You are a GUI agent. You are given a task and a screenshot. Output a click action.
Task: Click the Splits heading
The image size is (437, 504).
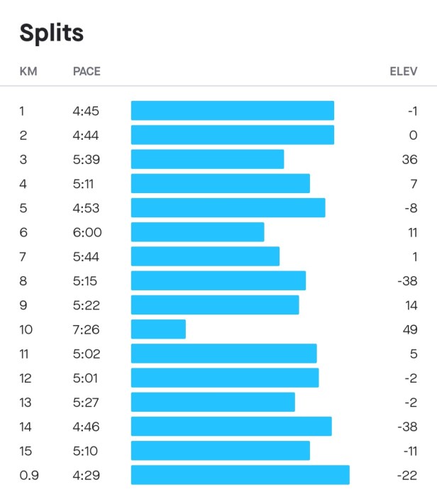pyautogui.click(x=51, y=33)
